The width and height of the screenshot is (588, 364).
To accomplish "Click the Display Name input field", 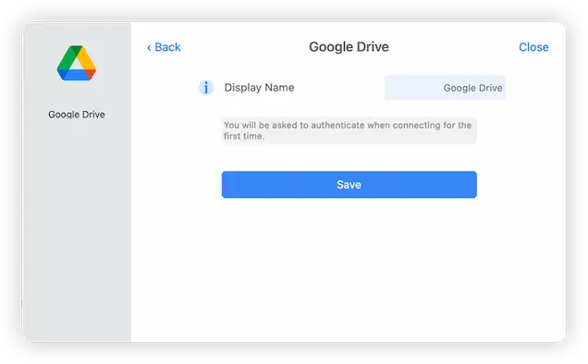I will click(445, 88).
